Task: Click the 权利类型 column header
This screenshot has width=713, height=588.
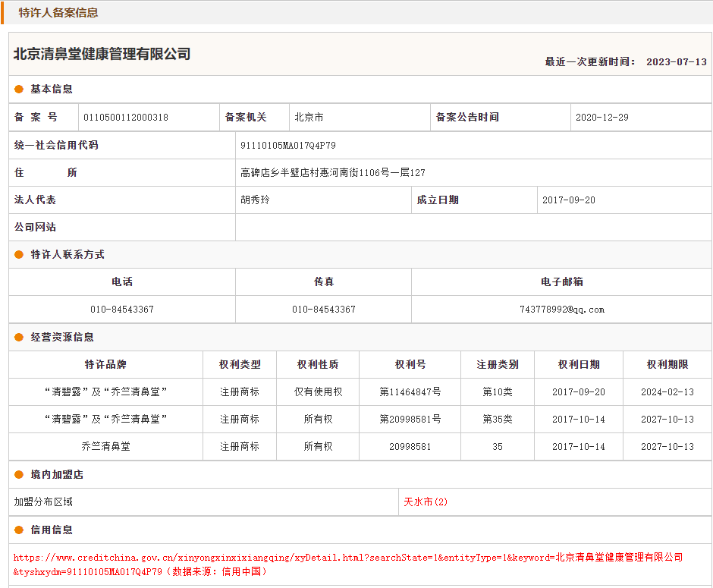Action: click(240, 365)
